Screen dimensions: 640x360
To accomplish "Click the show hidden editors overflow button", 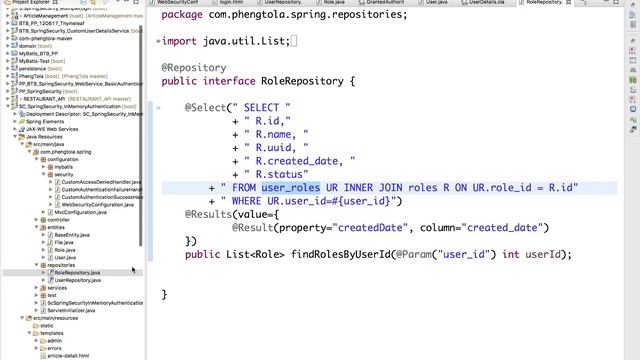I will coord(584,2).
